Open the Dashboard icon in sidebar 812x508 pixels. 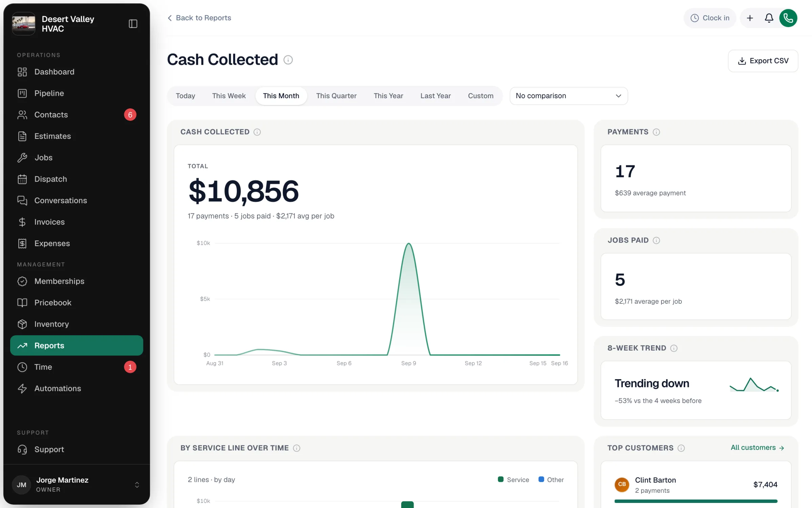tap(22, 72)
